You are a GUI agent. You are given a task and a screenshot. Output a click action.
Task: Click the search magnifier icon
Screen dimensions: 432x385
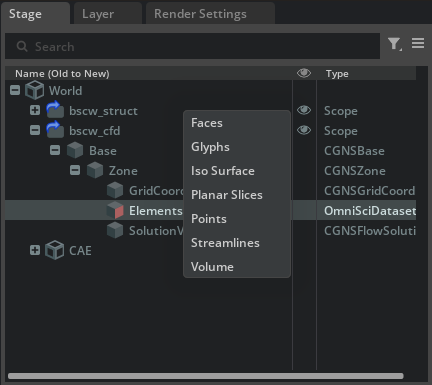pyautogui.click(x=22, y=46)
